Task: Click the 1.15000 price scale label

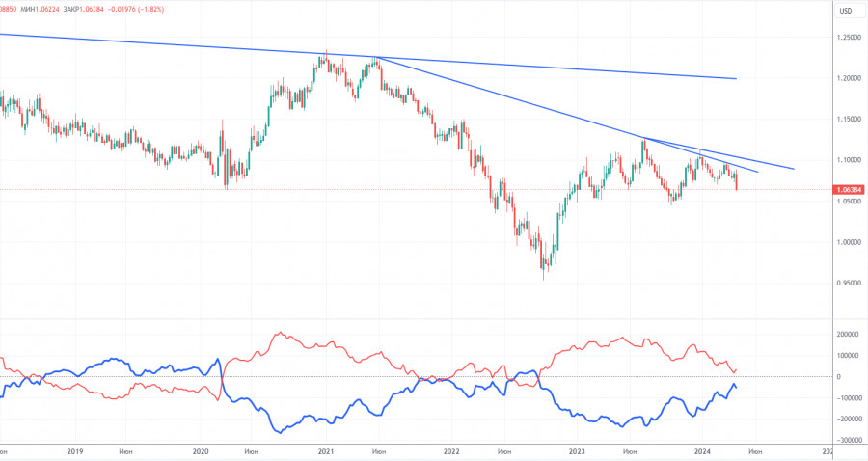Action: 849,119
